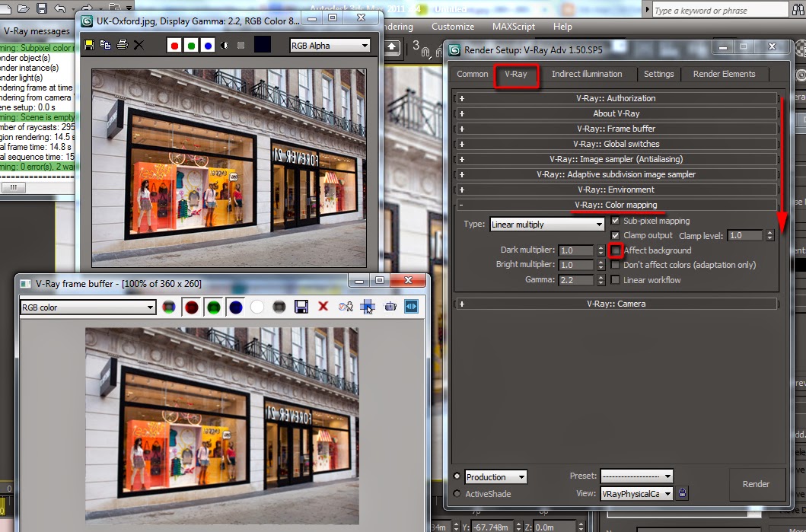Click the Render button
The height and width of the screenshot is (532, 806).
pos(757,484)
